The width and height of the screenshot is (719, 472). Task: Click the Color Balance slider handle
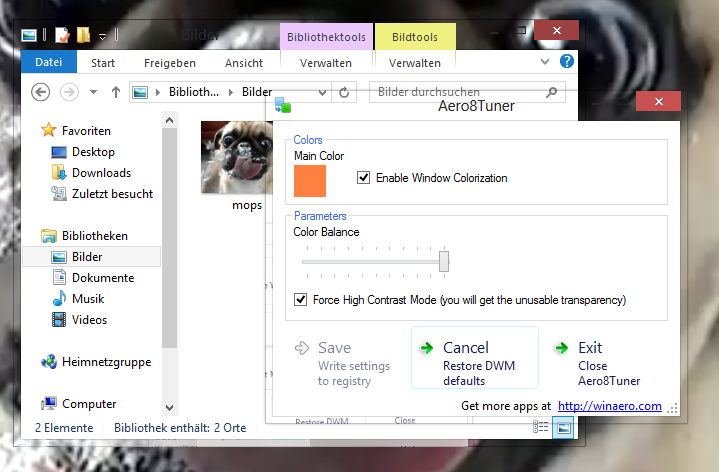tap(444, 261)
